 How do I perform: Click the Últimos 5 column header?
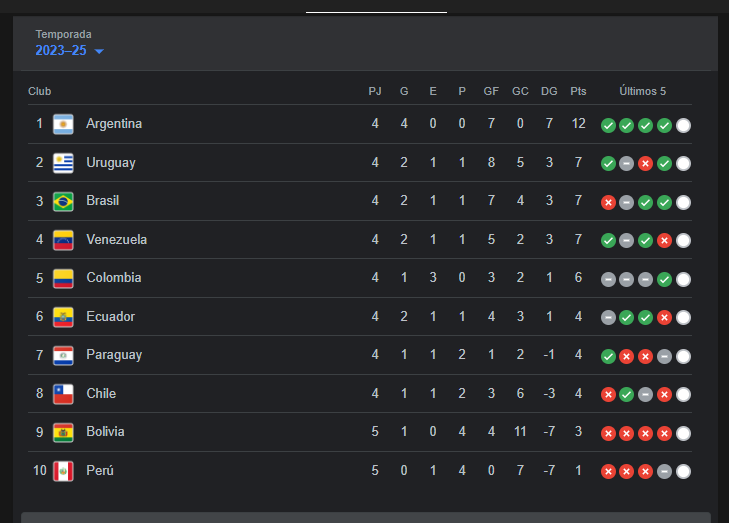[642, 91]
